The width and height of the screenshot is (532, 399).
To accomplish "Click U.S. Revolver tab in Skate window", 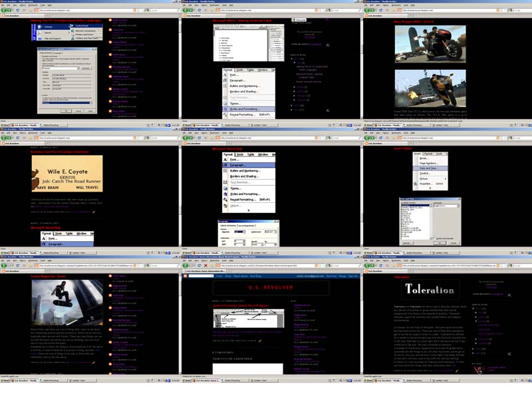I will 23,271.
